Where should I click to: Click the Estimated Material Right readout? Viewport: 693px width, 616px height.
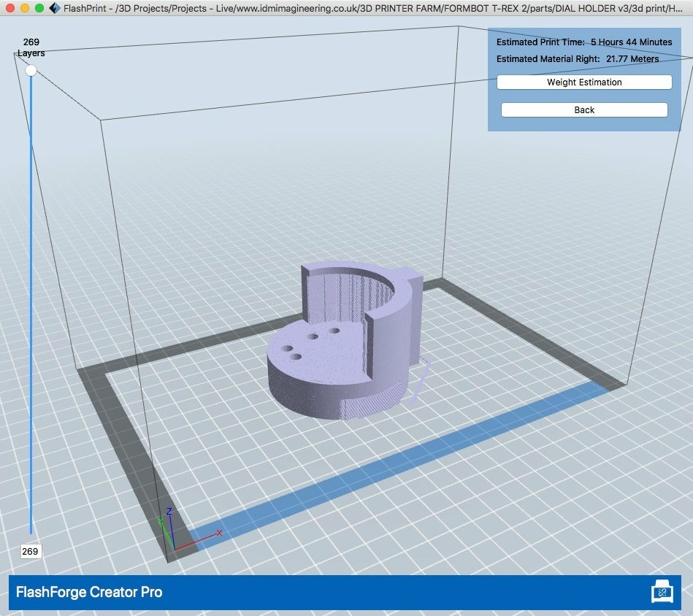[578, 59]
